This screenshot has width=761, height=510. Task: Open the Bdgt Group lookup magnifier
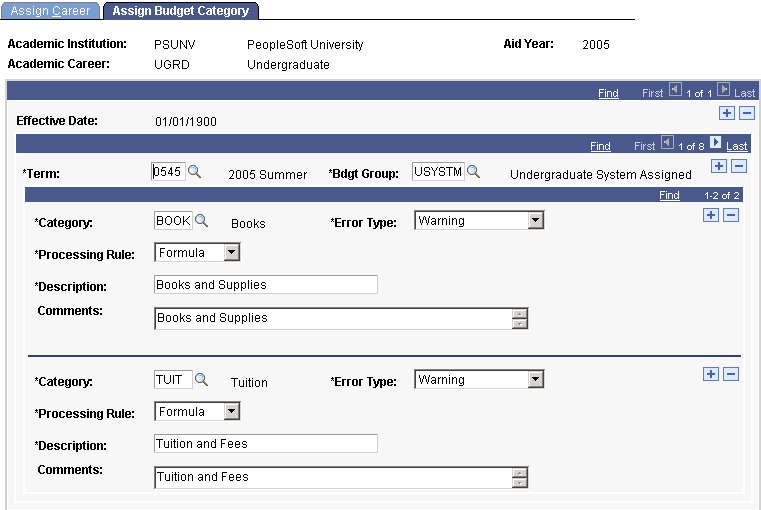(474, 171)
